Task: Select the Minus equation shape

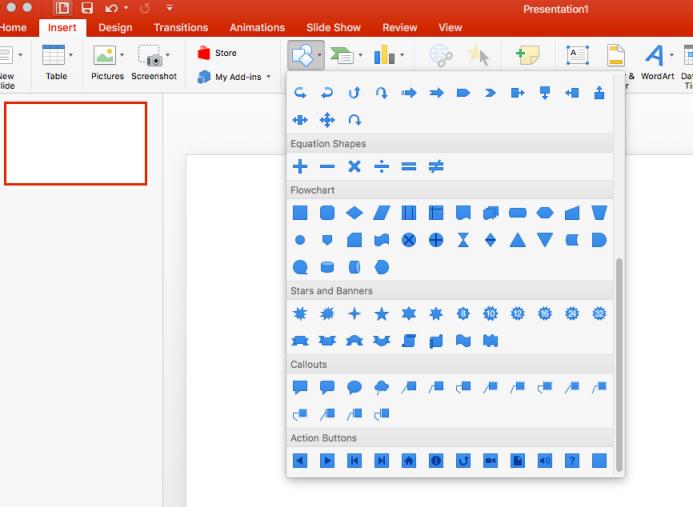Action: click(327, 167)
